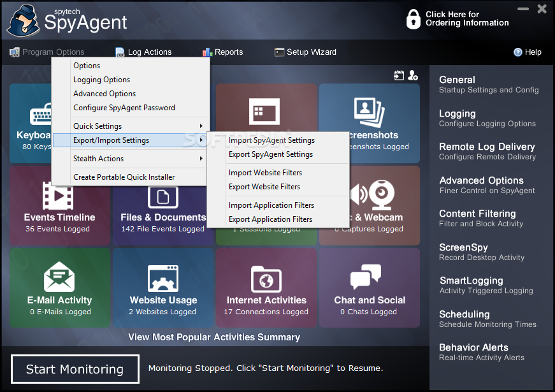Expand the Stealth Actions submenu arrow

coord(201,159)
